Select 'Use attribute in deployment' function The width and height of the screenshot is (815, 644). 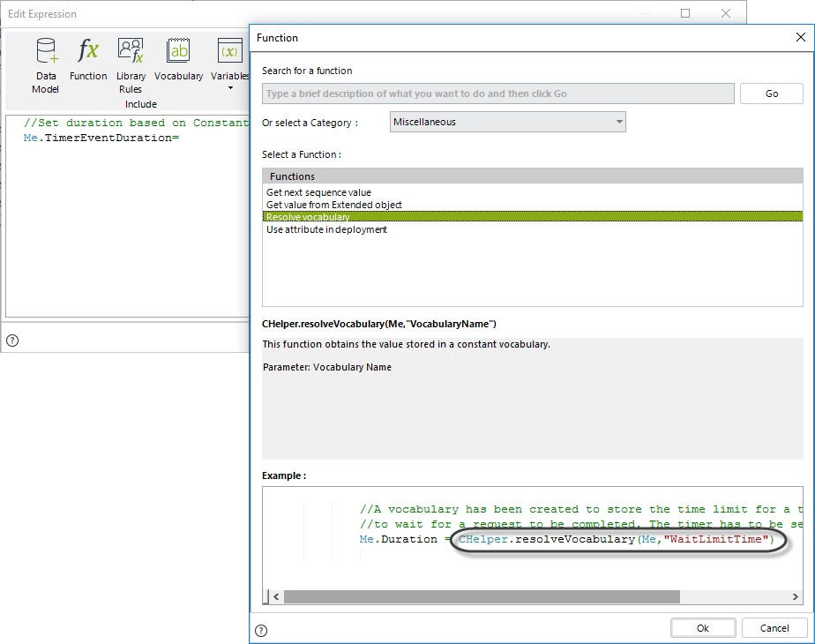326,229
